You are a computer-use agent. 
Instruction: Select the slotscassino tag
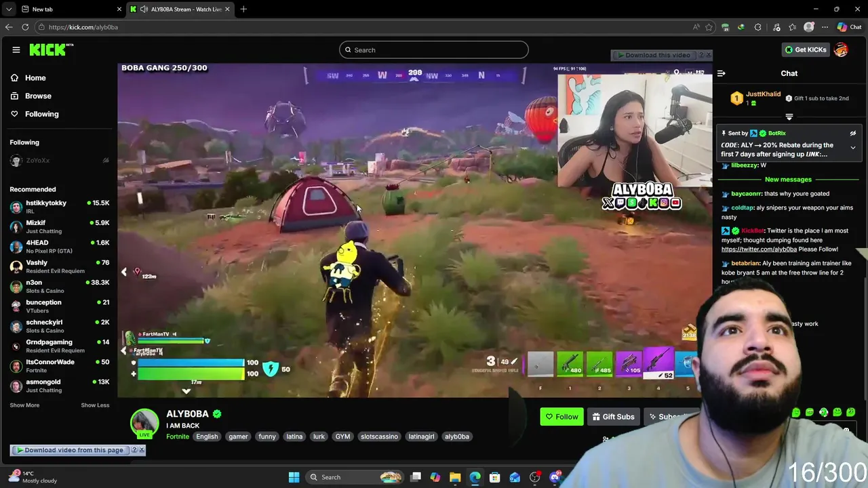coord(379,436)
